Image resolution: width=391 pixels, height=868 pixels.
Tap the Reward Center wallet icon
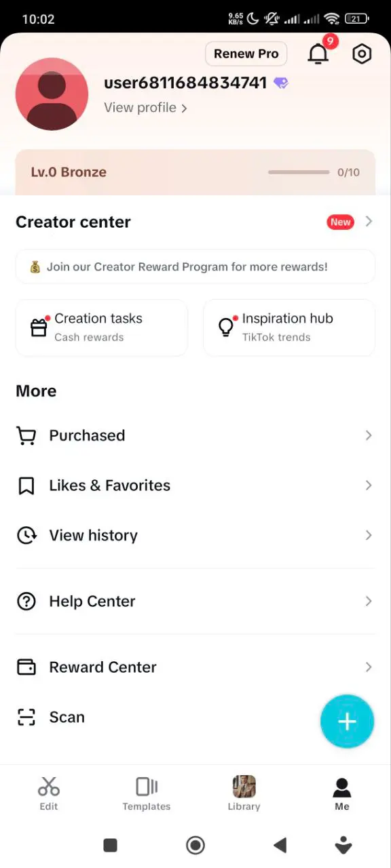[26, 667]
